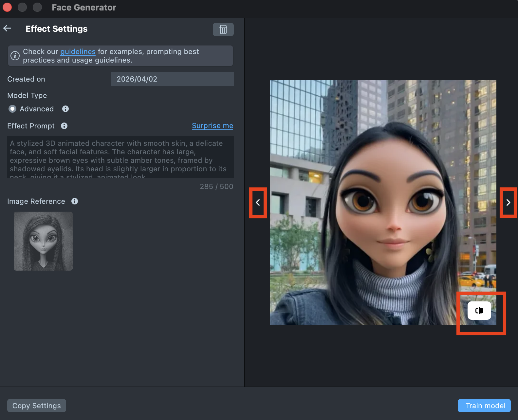Go to the previous preview image

click(x=258, y=203)
